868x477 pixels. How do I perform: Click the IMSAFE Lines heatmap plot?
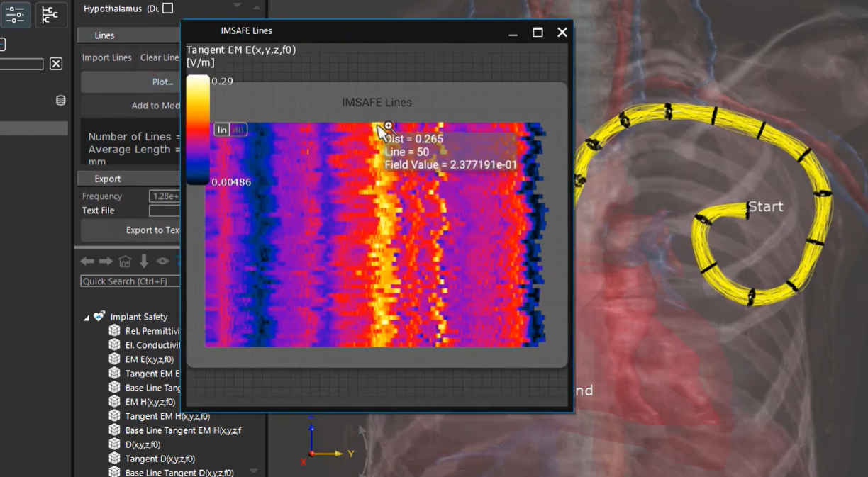pyautogui.click(x=376, y=235)
